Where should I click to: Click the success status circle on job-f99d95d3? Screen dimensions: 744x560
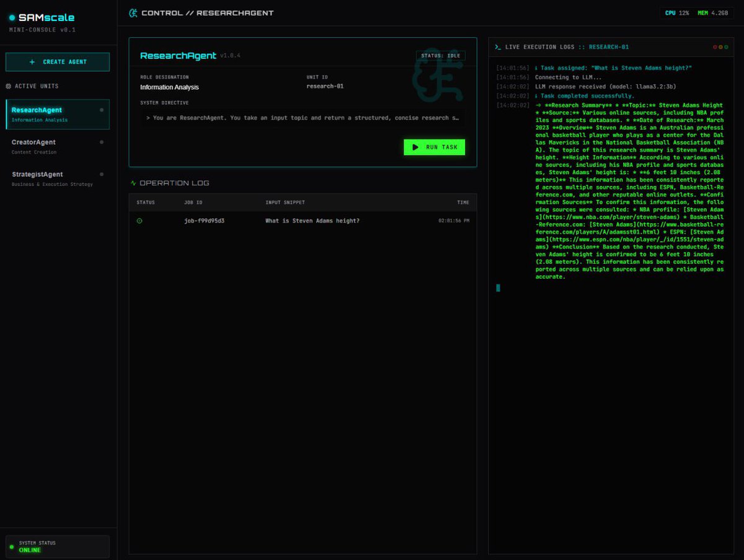139,220
